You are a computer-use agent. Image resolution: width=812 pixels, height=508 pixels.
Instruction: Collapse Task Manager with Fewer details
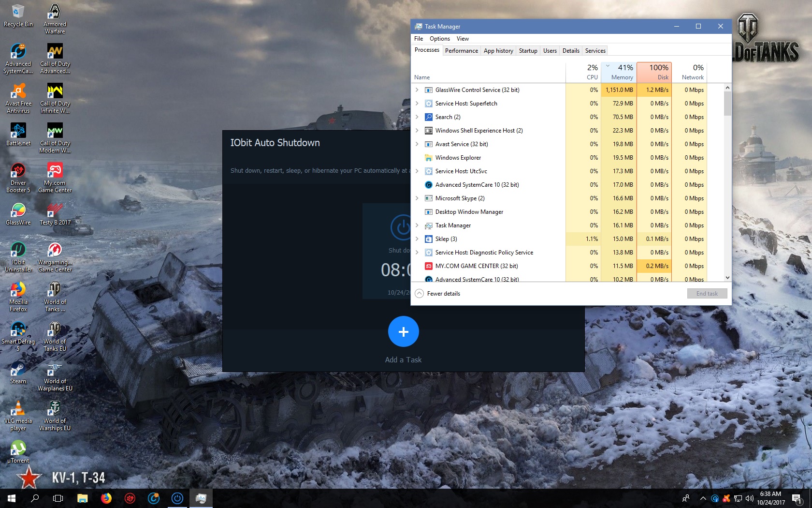click(438, 294)
